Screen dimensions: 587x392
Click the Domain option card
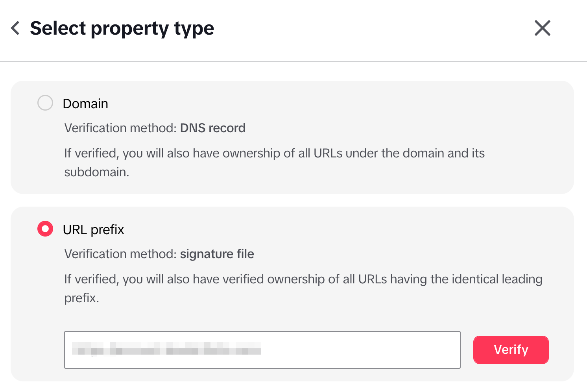tap(293, 137)
